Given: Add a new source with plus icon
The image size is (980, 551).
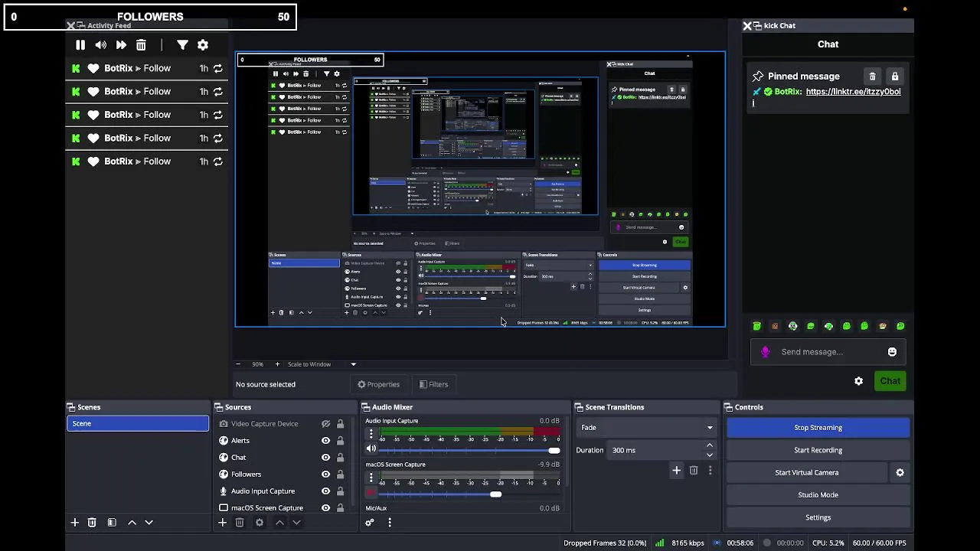Looking at the screenshot, I should (222, 523).
